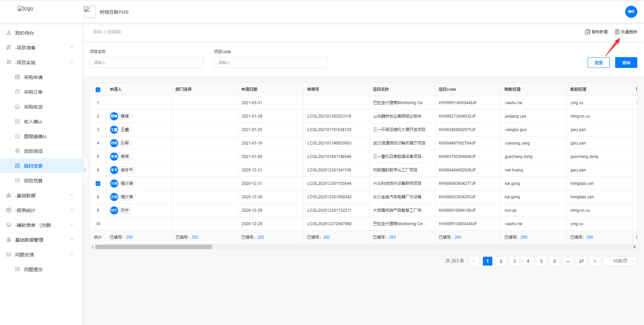Image resolution: width=644 pixels, height=325 pixels.
Task: Click the 复制新建 copy icon
Action: [x=587, y=32]
